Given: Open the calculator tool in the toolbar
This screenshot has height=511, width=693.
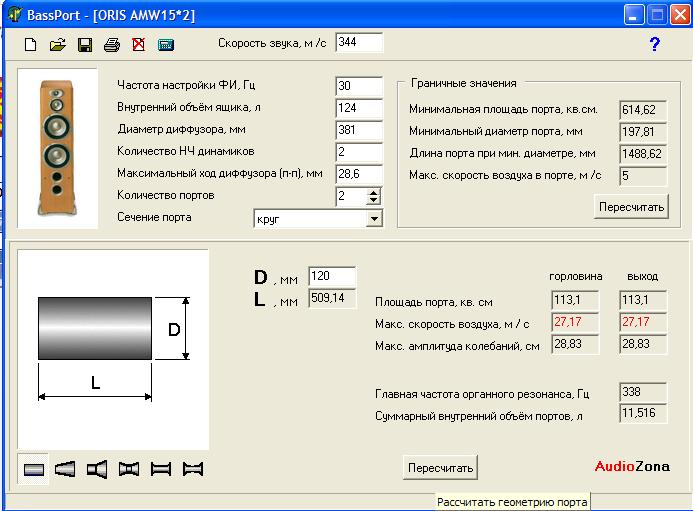Looking at the screenshot, I should tap(166, 45).
